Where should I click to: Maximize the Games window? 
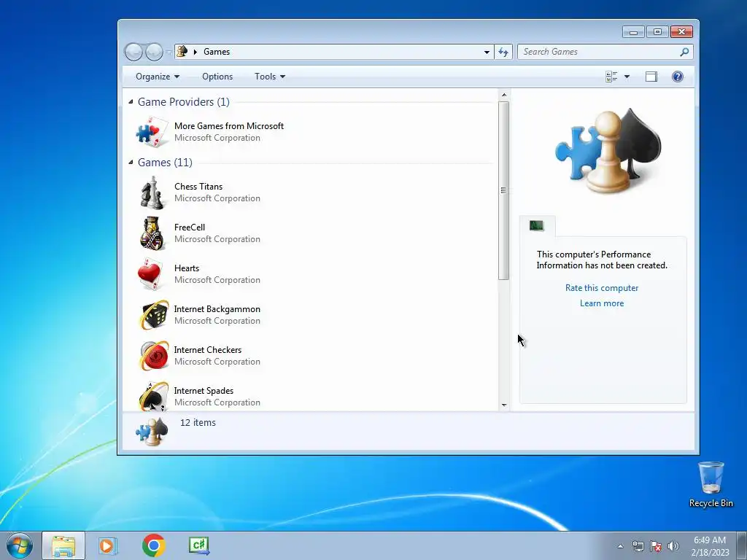point(657,32)
